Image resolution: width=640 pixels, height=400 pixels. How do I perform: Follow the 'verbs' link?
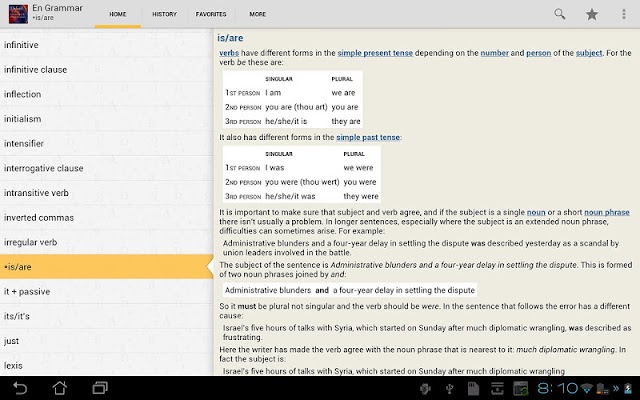point(229,53)
